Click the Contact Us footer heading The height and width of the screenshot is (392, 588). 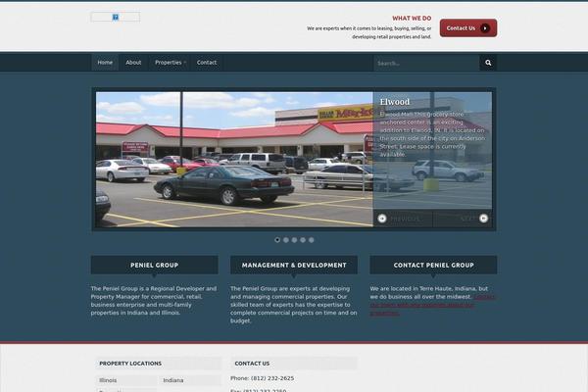click(x=252, y=364)
